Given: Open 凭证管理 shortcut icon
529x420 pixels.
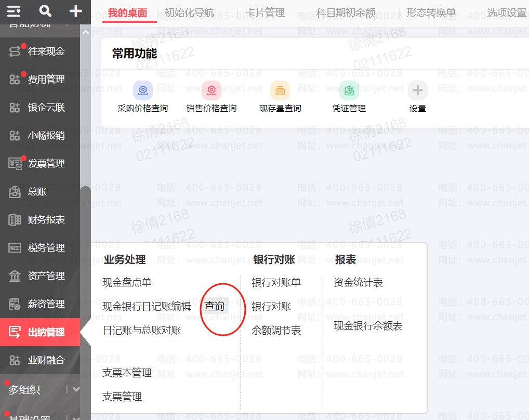Looking at the screenshot, I should point(349,90).
